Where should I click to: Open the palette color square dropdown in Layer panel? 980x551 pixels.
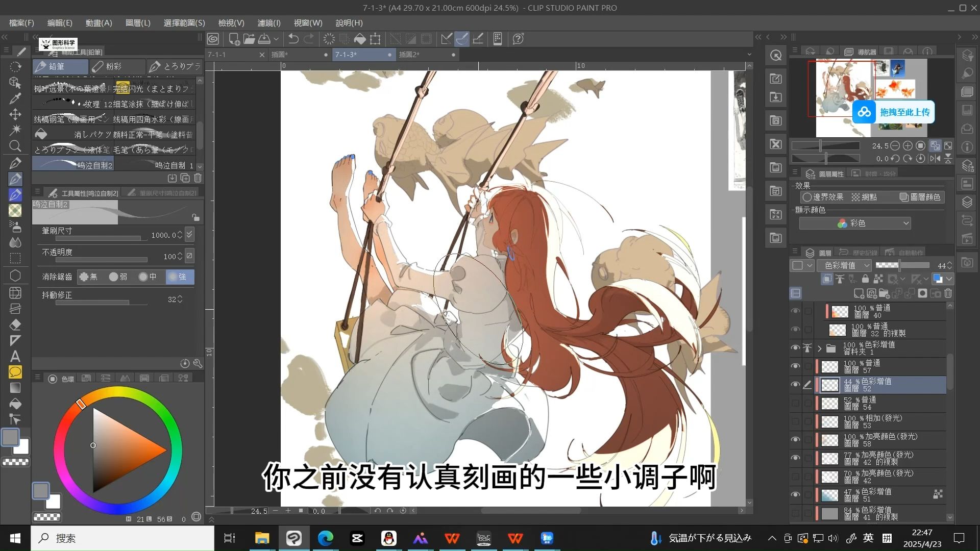click(802, 265)
